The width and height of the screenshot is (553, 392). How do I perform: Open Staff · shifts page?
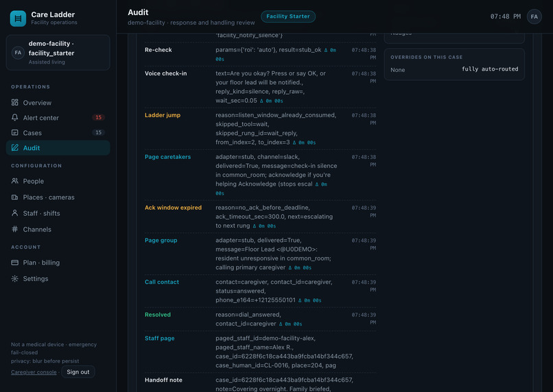pyautogui.click(x=58, y=213)
